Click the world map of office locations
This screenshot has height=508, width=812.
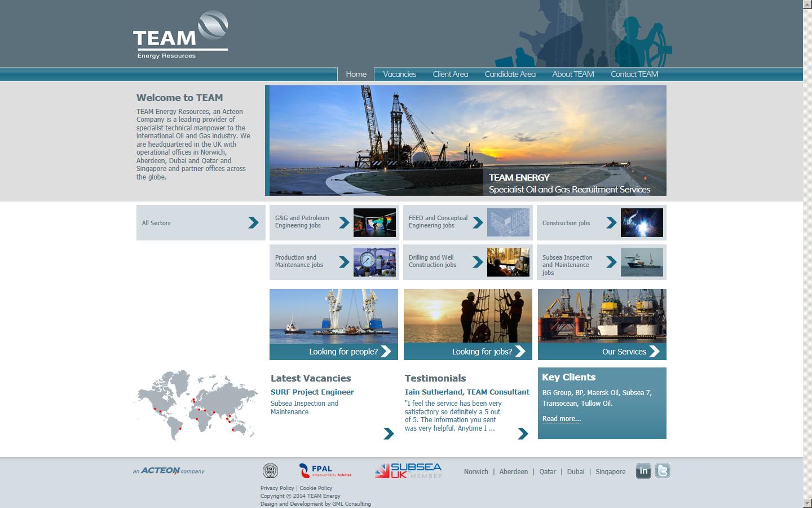click(x=196, y=404)
